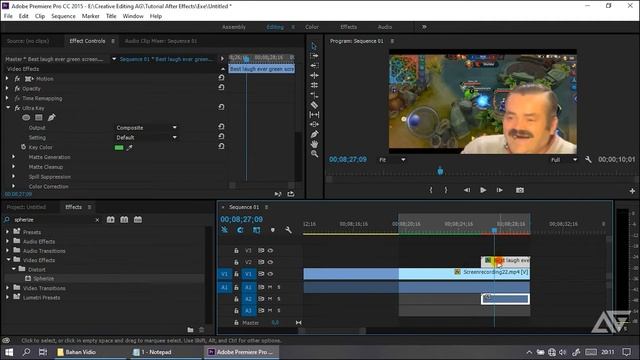Screen dimensions: 640x360
Task: Toggle Key Color animation stopwatch
Action: (23, 147)
